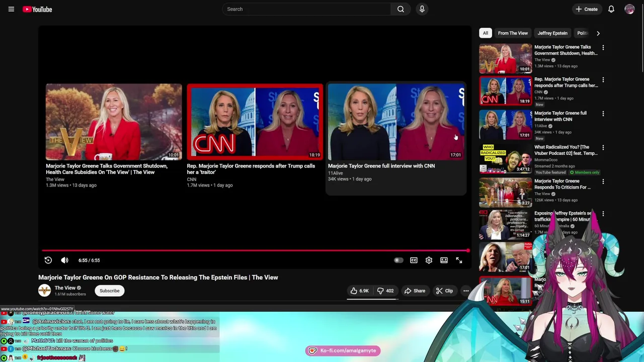Image resolution: width=644 pixels, height=362 pixels.
Task: Open the notifications bell
Action: (611, 9)
